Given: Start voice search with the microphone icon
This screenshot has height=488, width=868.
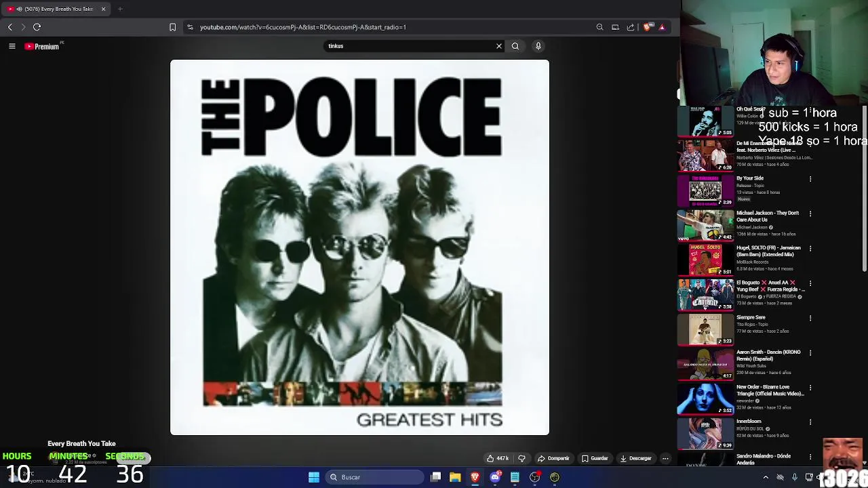Looking at the screenshot, I should [x=538, y=46].
